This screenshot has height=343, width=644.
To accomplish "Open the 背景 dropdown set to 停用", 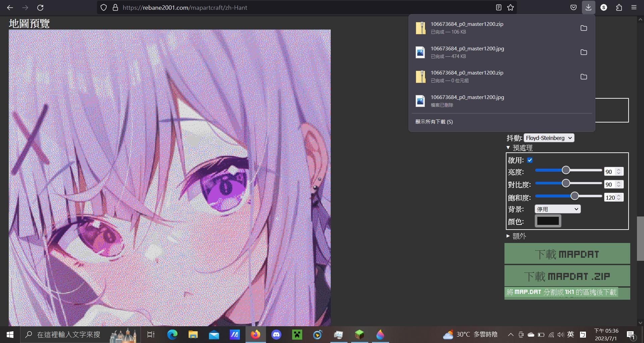I will (557, 209).
